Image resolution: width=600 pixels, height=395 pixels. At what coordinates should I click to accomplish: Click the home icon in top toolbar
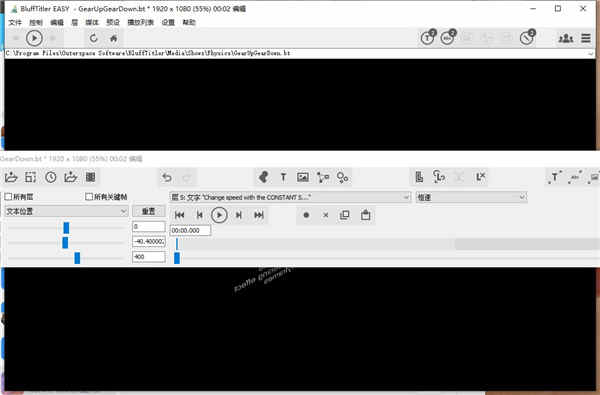pyautogui.click(x=113, y=38)
